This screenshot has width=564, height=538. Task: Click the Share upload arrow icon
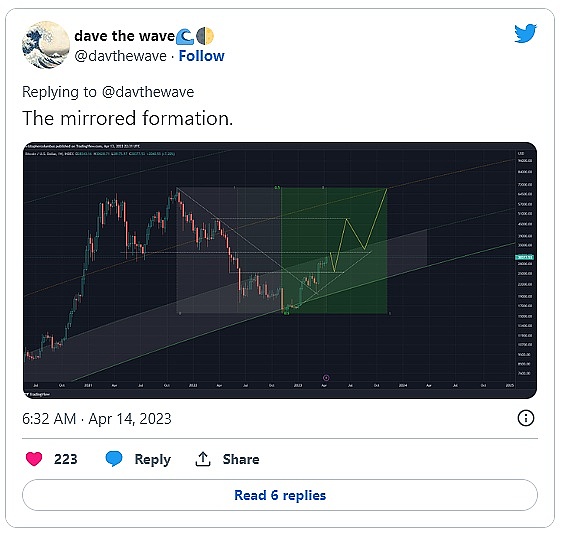pos(203,459)
